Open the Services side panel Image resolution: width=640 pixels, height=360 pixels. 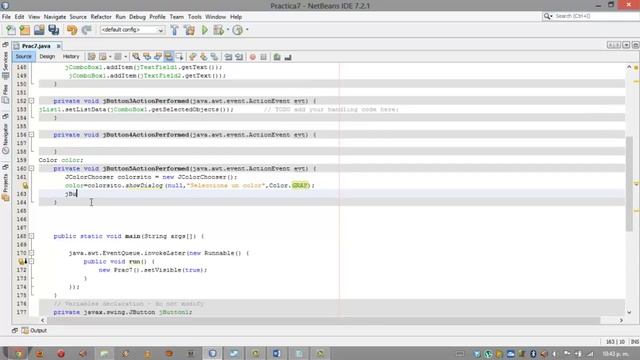tap(5, 65)
